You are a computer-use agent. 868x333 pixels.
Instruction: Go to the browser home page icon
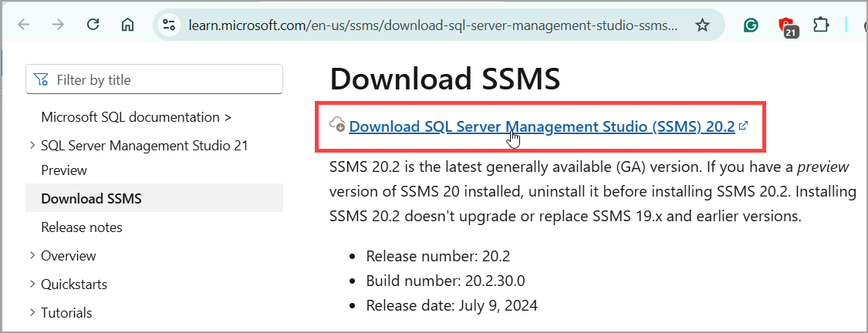point(127,25)
